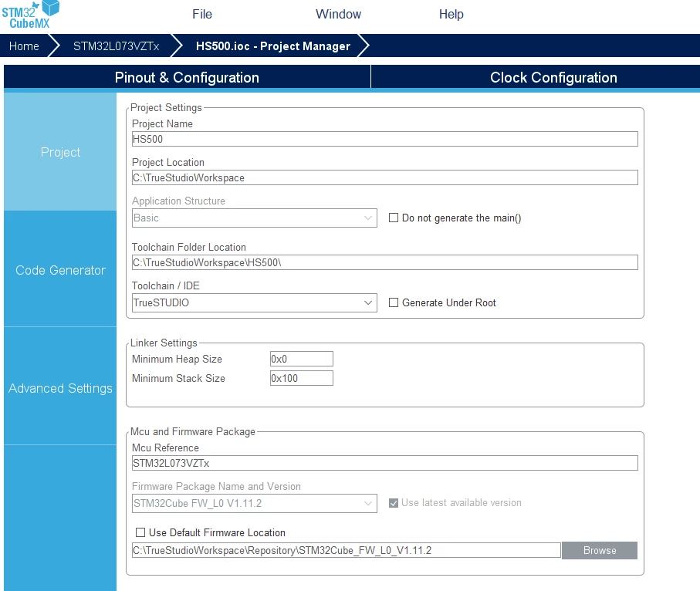Open Firmware Package Name and Version dropdown
This screenshot has height=591, width=700.
pyautogui.click(x=255, y=503)
